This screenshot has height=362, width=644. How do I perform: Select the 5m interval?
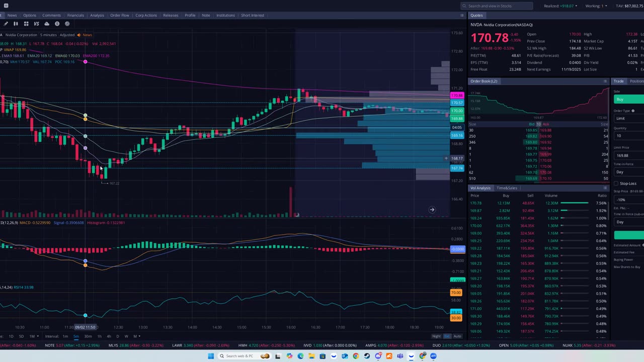pyautogui.click(x=76, y=336)
